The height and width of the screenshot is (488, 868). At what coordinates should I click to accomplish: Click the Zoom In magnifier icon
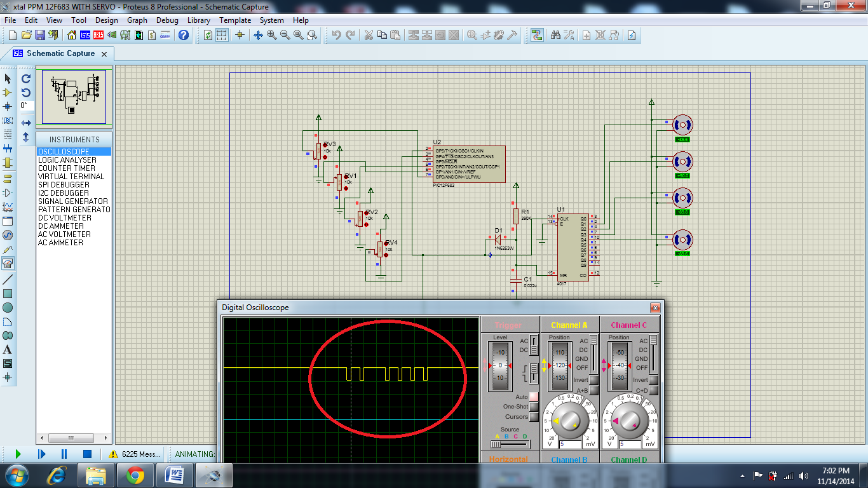click(x=272, y=35)
